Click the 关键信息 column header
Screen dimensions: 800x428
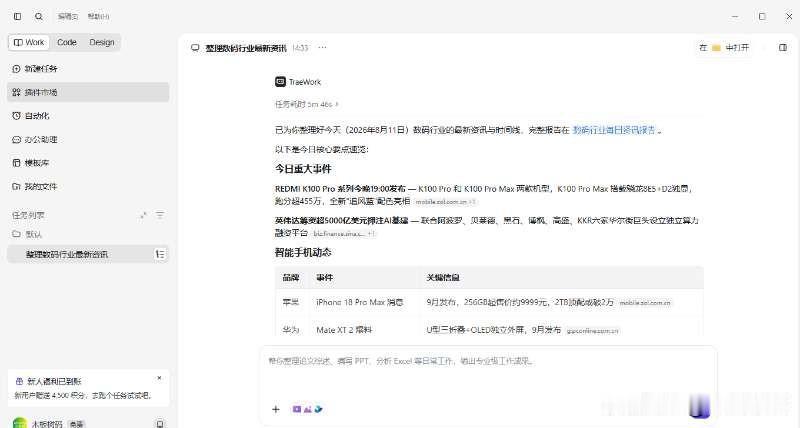[x=443, y=278]
